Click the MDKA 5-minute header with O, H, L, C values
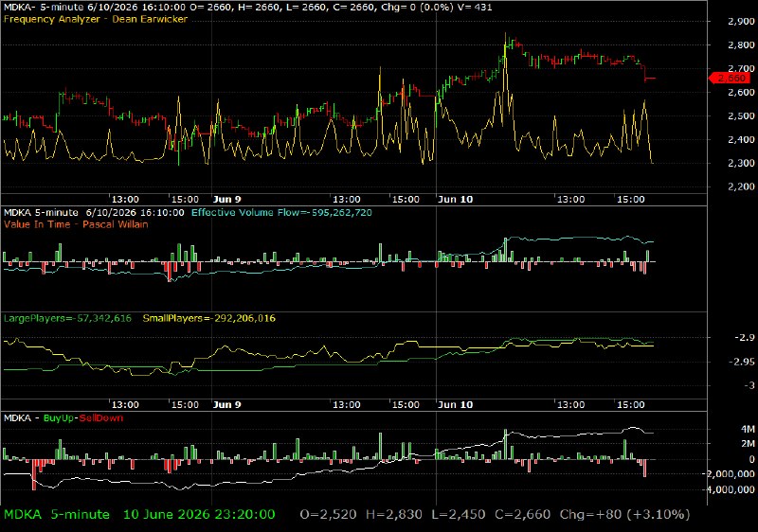Viewport: 758px width, 532px height. 247,8
